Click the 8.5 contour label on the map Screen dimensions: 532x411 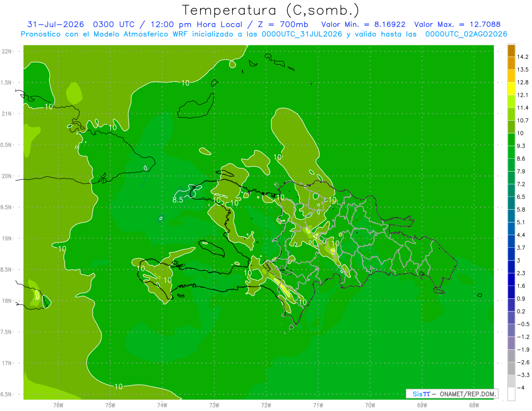178,200
